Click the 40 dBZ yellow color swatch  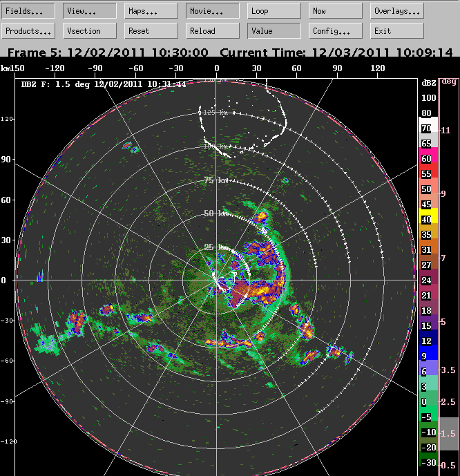(428, 216)
